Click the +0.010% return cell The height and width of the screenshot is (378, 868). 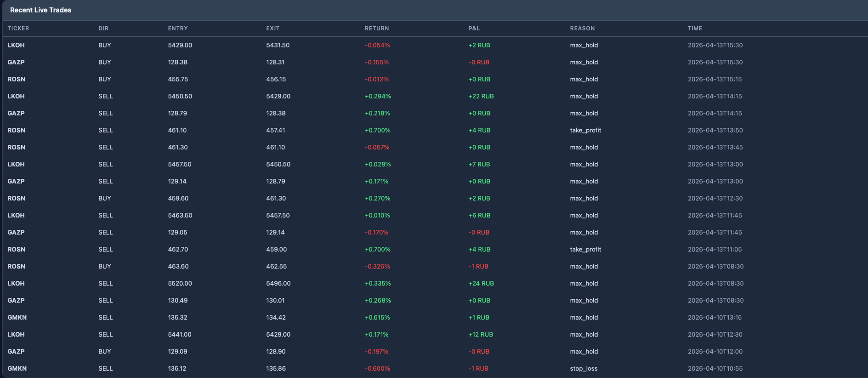tap(377, 216)
